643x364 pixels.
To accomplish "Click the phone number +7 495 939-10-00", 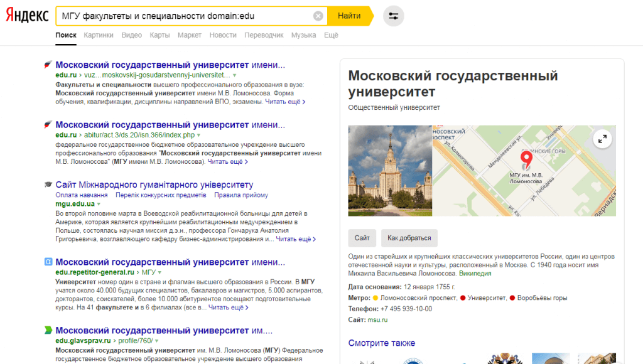I will click(406, 309).
